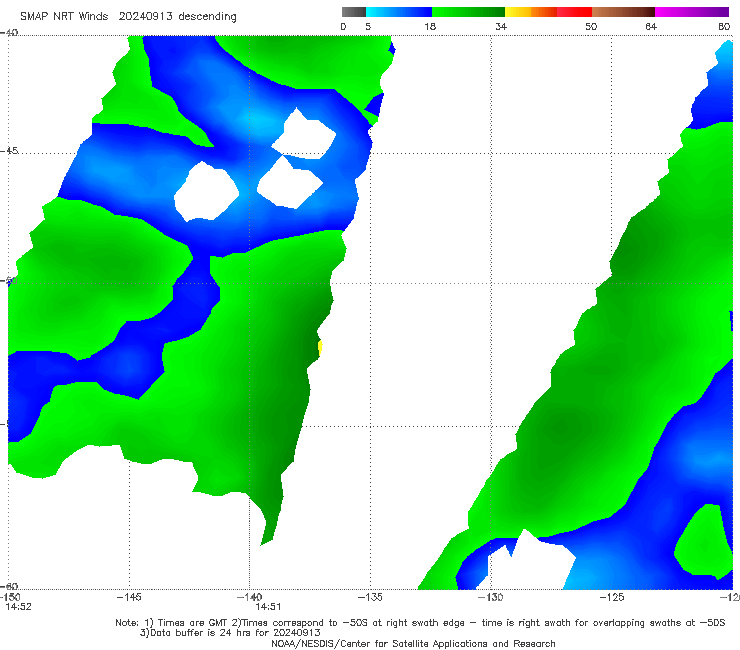This screenshot has height=650, width=740.
Task: Click the NOAA/NESDIS credit line
Action: pyautogui.click(x=413, y=643)
